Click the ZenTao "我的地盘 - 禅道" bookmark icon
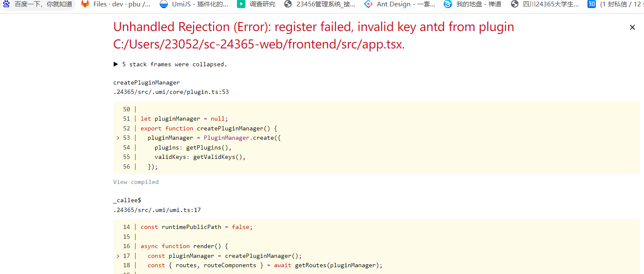Image resolution: width=644 pixels, height=274 pixels. point(447,4)
